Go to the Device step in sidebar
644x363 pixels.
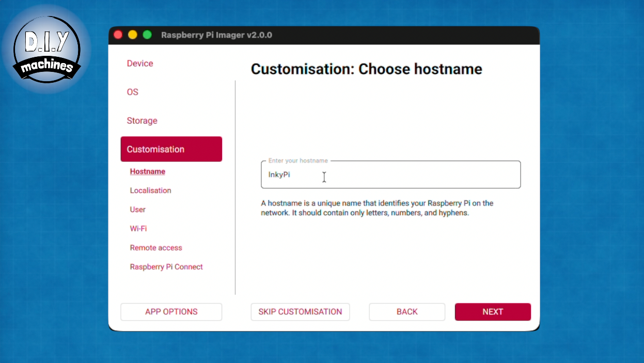(140, 64)
